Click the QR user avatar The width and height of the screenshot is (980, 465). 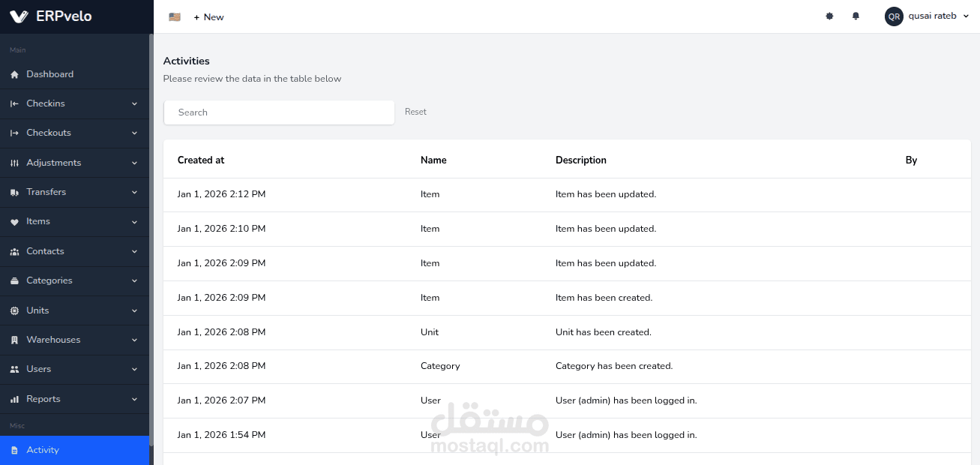[x=894, y=16]
